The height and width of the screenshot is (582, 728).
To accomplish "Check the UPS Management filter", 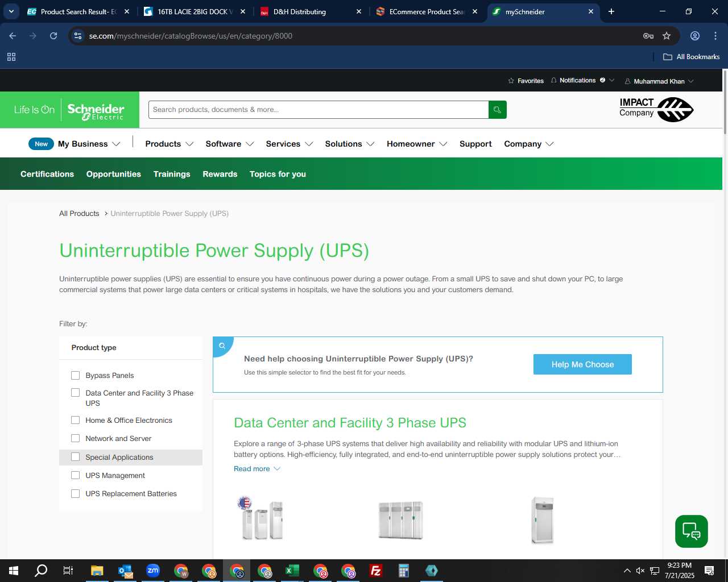I will click(x=75, y=475).
